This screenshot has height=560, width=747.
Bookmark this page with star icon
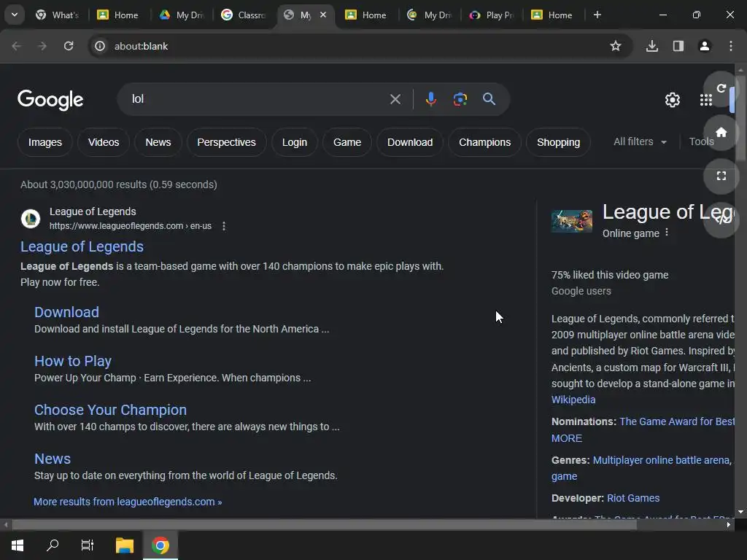tap(616, 46)
